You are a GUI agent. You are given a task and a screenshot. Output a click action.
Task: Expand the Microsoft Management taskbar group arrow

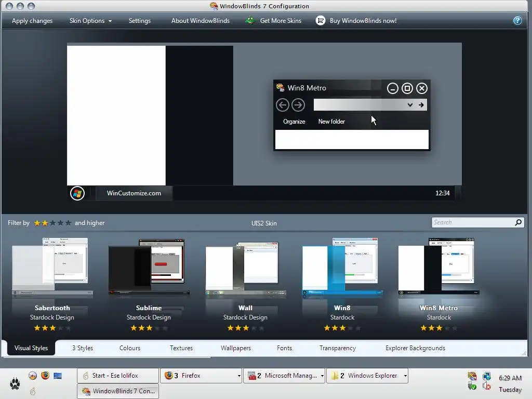pos(322,376)
